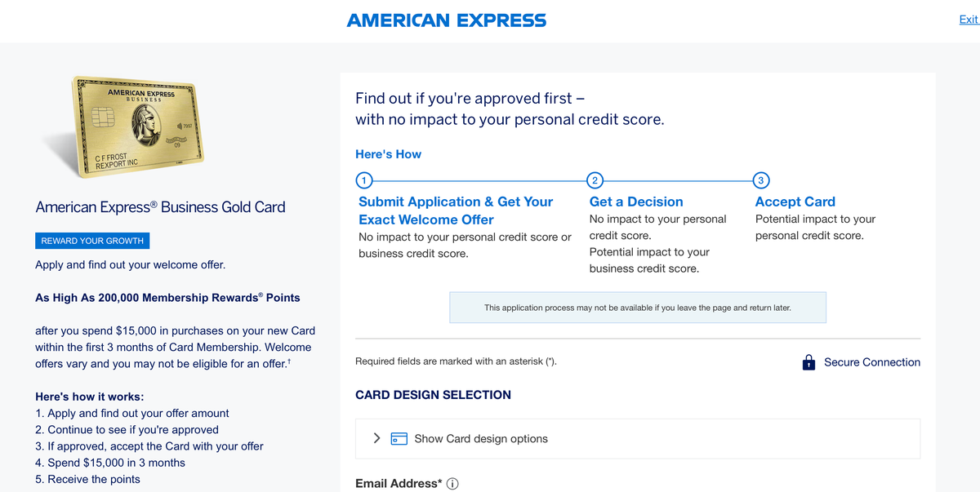Expand the Show Card design options chevron
The width and height of the screenshot is (980, 492).
click(376, 438)
